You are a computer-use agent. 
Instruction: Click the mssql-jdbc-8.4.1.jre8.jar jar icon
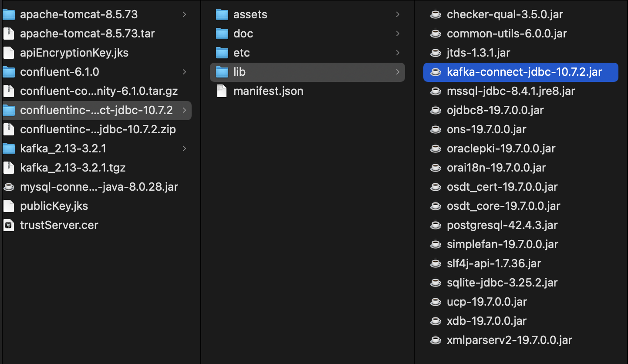436,91
